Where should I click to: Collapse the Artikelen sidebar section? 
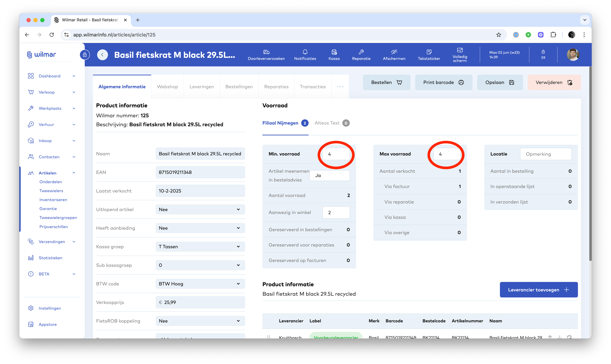click(74, 173)
